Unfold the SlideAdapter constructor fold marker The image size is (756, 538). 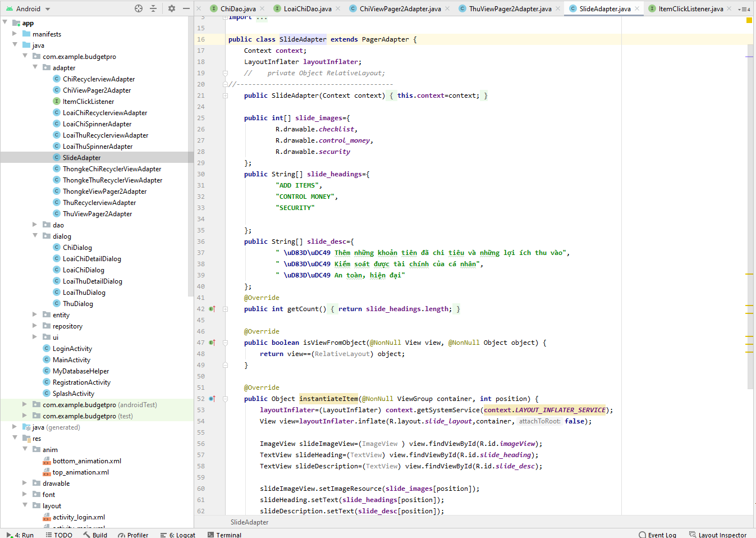click(225, 95)
